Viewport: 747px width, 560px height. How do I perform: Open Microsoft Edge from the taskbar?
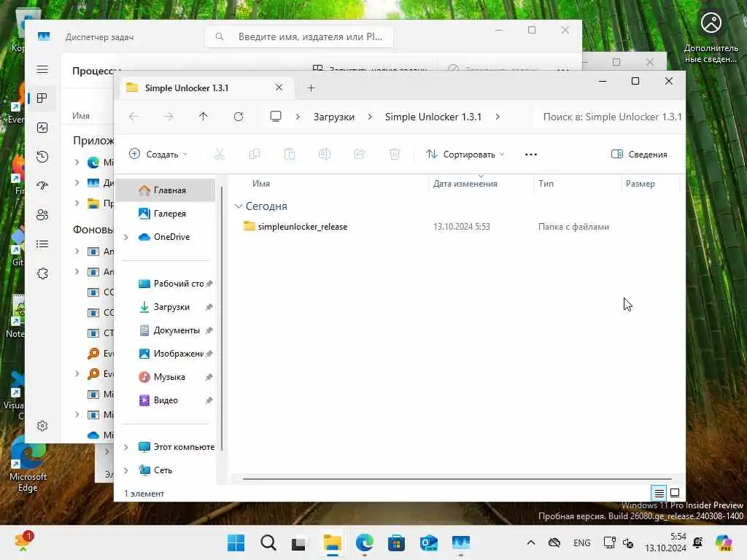click(365, 542)
